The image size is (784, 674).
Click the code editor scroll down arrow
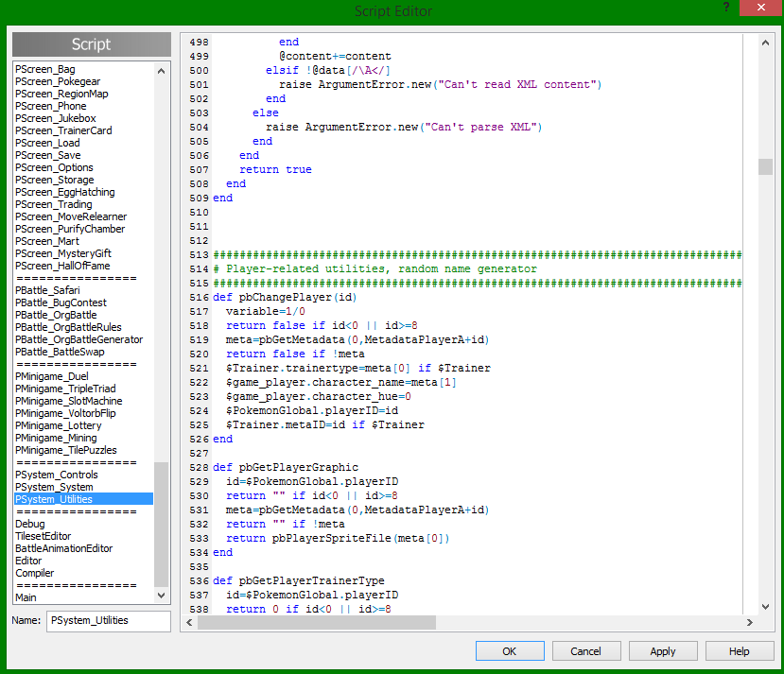pos(765,607)
